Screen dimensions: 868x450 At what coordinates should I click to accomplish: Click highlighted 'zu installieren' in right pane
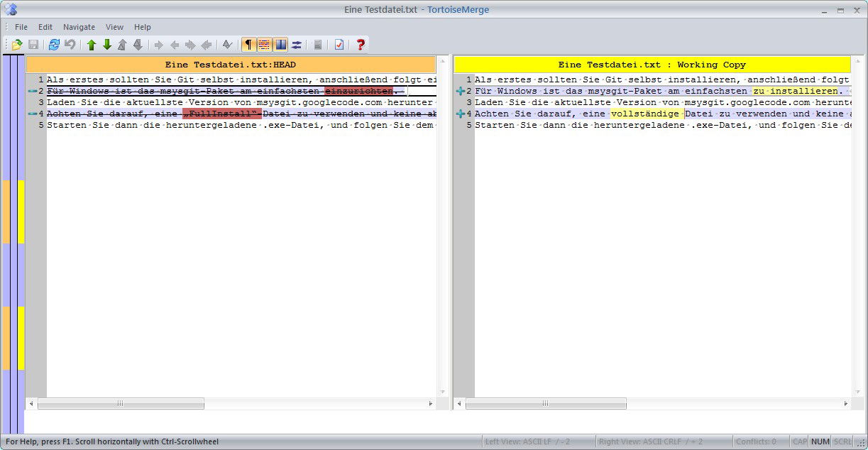[x=796, y=91]
